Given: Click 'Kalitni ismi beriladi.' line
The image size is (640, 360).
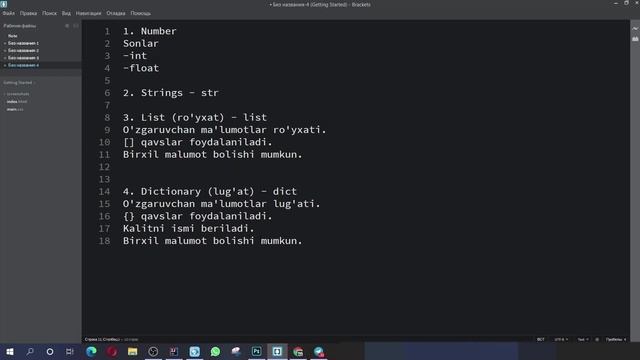Looking at the screenshot, I should click(x=189, y=228).
